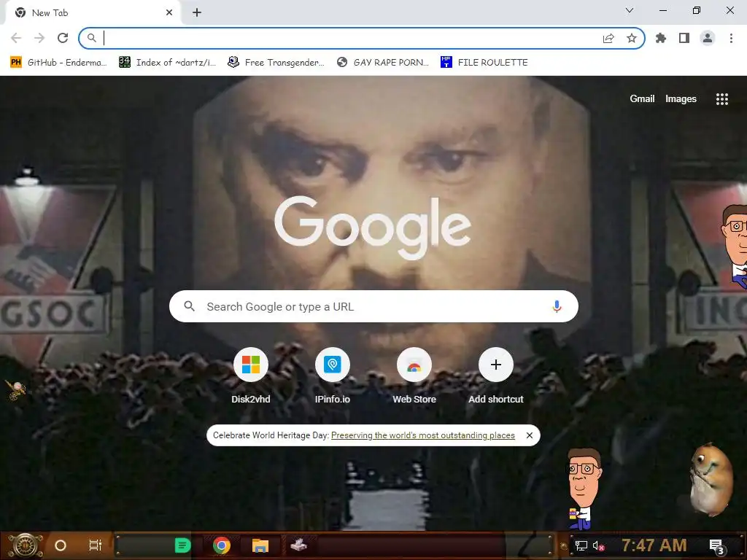Share this page icon in address bar
This screenshot has width=747, height=560.
608,38
